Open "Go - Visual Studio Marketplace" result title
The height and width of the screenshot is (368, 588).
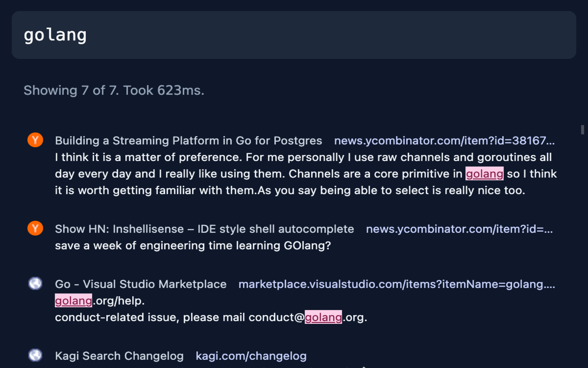pos(141,284)
